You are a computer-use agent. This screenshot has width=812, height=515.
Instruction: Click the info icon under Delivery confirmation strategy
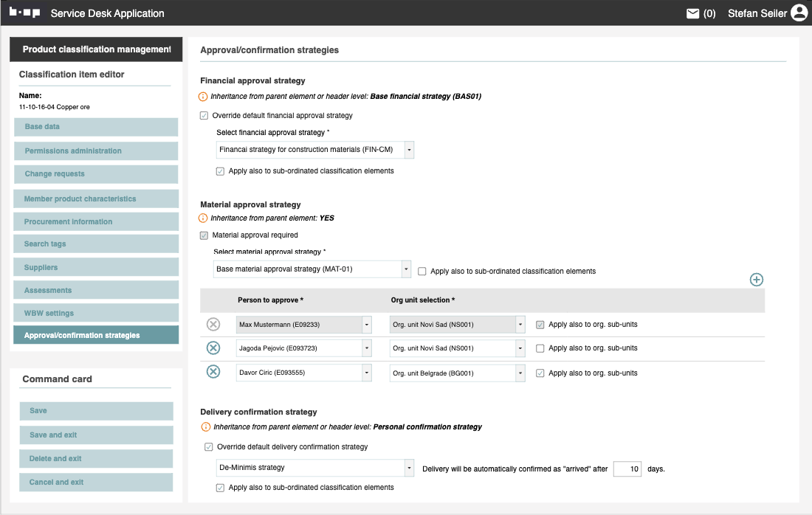click(205, 426)
